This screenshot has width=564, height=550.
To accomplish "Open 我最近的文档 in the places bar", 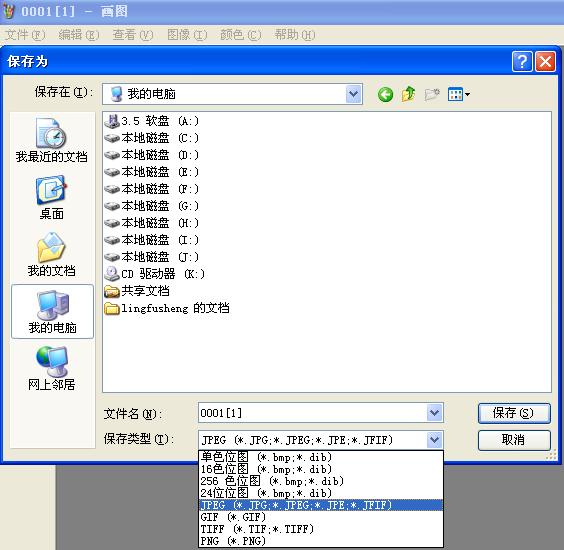I will click(x=51, y=141).
